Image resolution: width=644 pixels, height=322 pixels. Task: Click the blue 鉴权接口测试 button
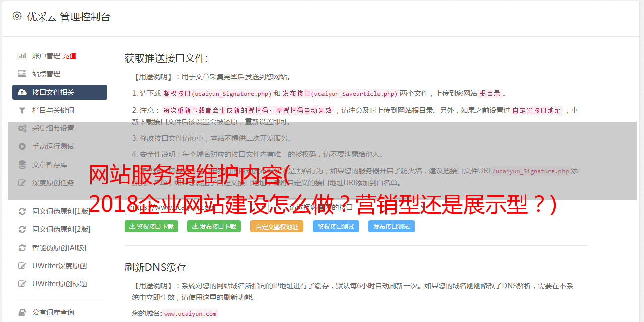(336, 226)
